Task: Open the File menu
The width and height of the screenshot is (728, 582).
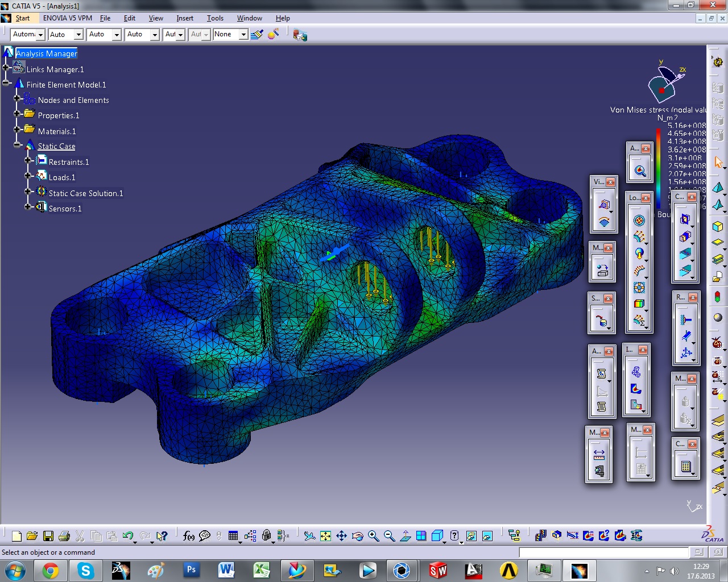Action: click(x=105, y=18)
